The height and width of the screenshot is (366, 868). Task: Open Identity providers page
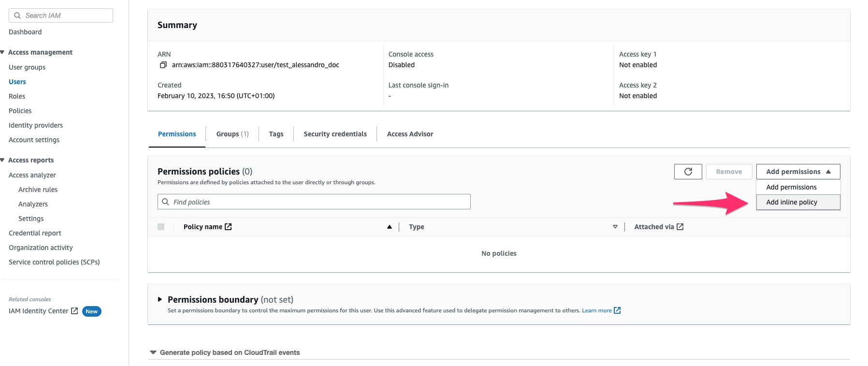[x=36, y=125]
